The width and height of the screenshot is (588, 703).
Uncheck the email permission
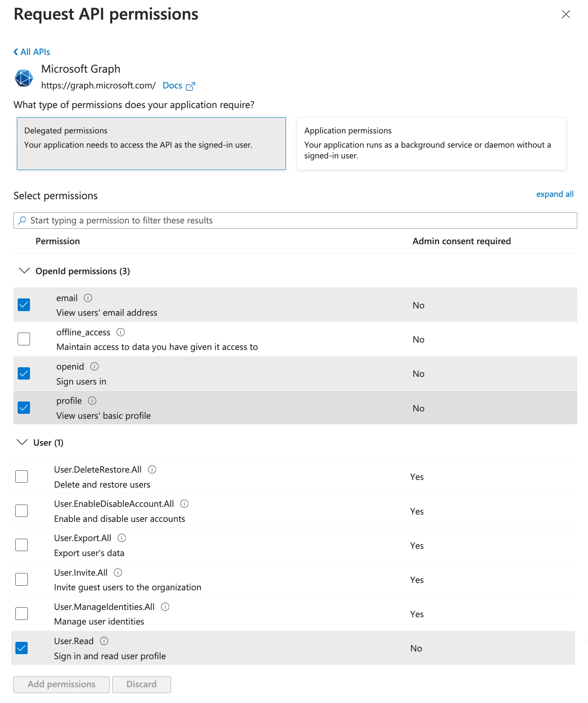(23, 305)
